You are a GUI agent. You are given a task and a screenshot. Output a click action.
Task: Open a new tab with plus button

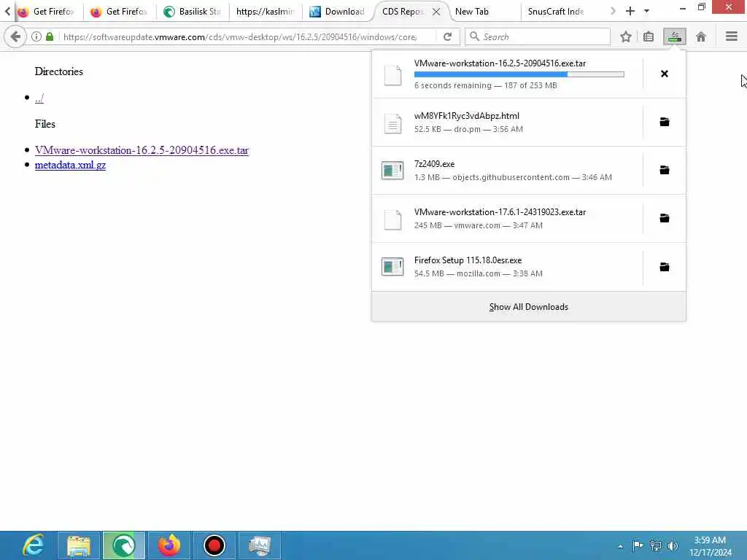point(630,11)
